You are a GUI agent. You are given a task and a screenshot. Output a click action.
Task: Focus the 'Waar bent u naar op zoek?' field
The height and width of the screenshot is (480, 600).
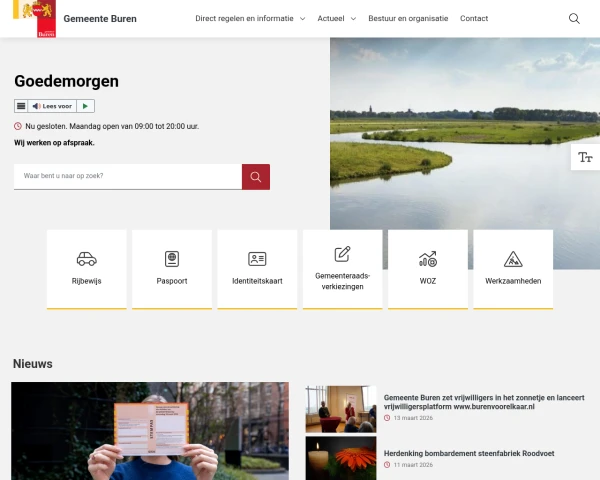point(128,176)
